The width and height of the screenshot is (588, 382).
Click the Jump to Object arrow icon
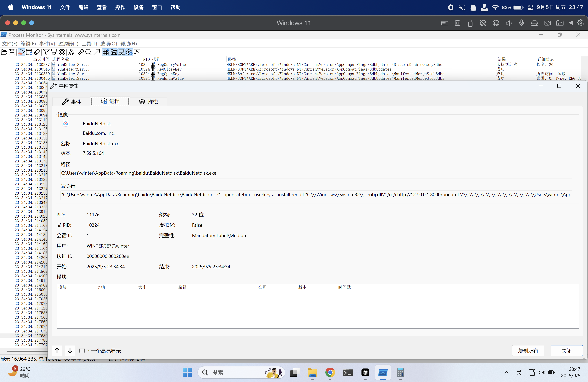click(96, 52)
